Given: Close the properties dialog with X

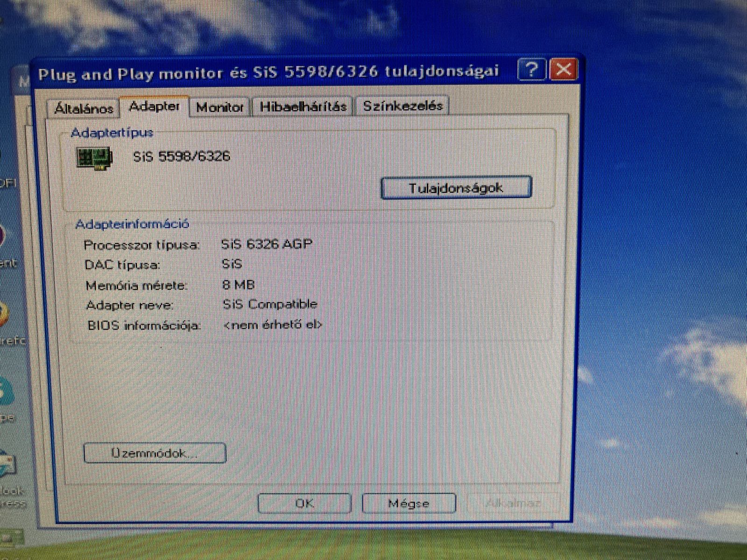Looking at the screenshot, I should (564, 70).
